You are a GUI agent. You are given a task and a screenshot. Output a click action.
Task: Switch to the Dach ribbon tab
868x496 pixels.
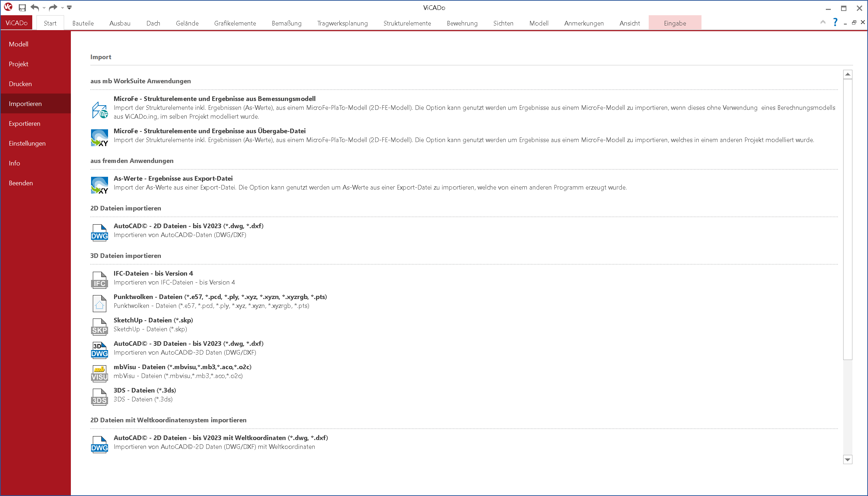coord(153,23)
